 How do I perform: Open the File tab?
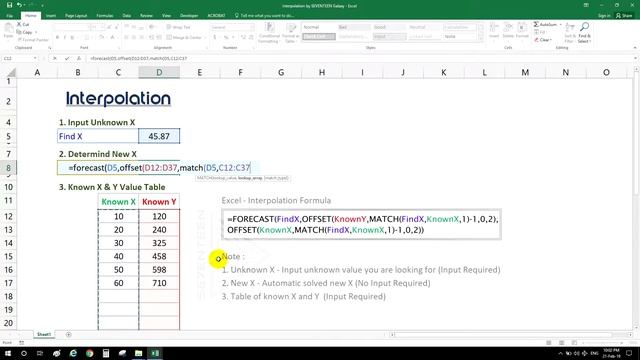(10, 16)
